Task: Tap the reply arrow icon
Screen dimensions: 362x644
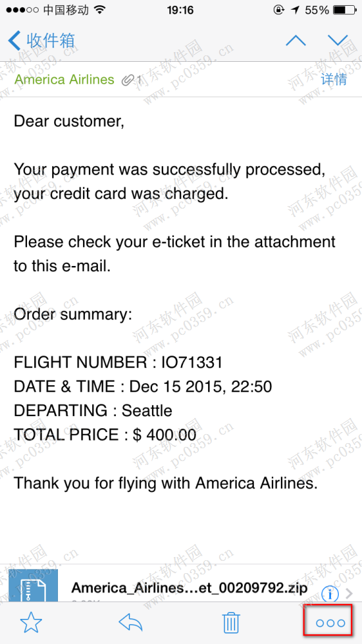Action: tap(131, 623)
